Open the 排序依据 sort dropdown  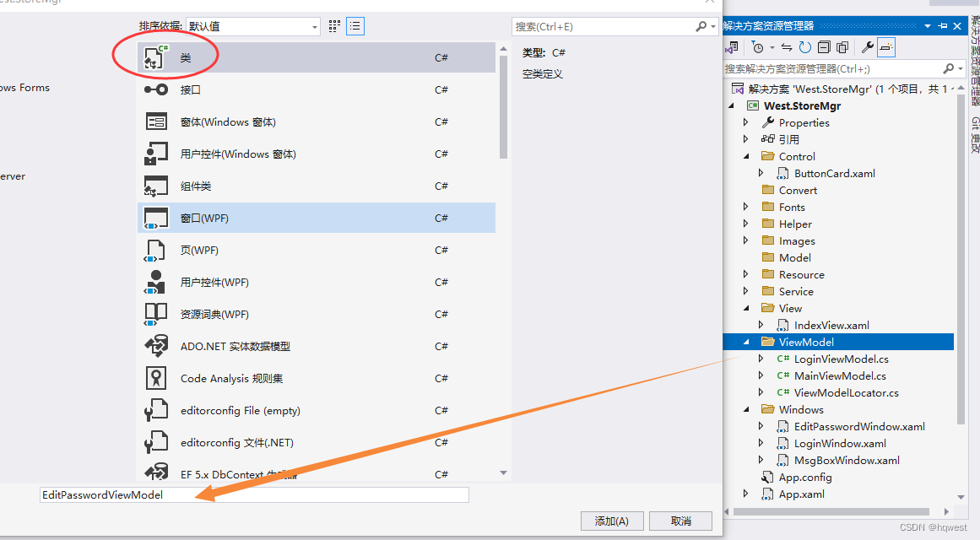(253, 26)
